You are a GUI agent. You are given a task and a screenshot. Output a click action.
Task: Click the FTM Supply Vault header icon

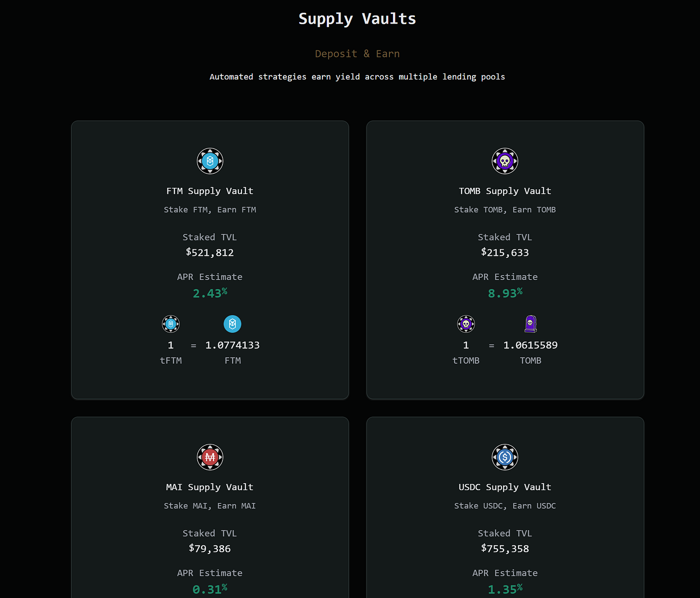coord(210,161)
